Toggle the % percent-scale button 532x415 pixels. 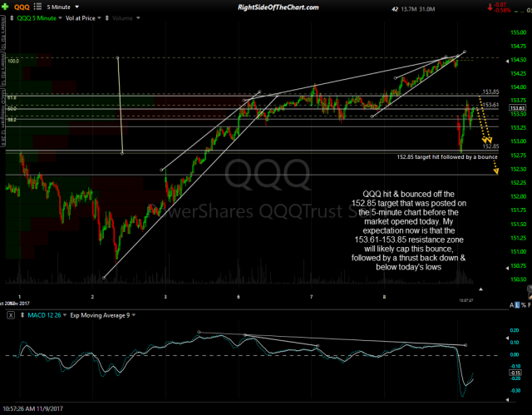524,305
